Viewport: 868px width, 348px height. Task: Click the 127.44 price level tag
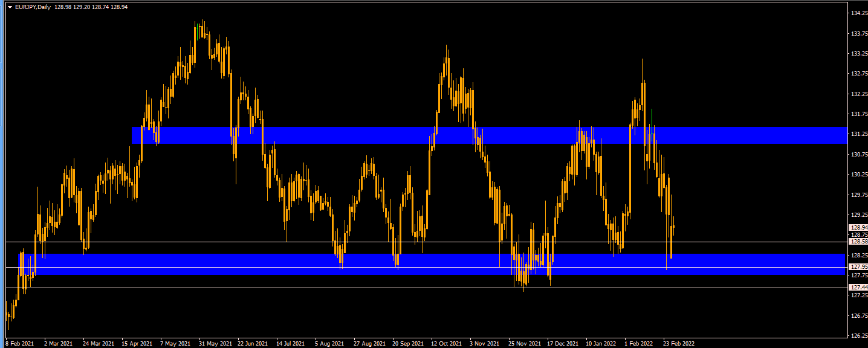pos(858,288)
